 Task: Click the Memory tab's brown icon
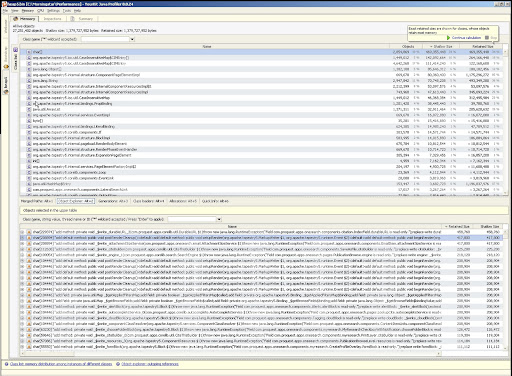[x=15, y=19]
